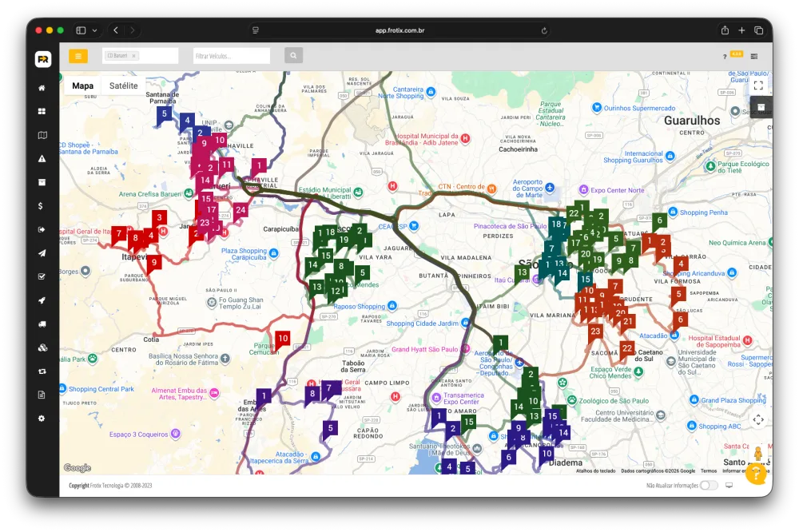
Task: Click the monitor icon in footer
Action: [729, 485]
